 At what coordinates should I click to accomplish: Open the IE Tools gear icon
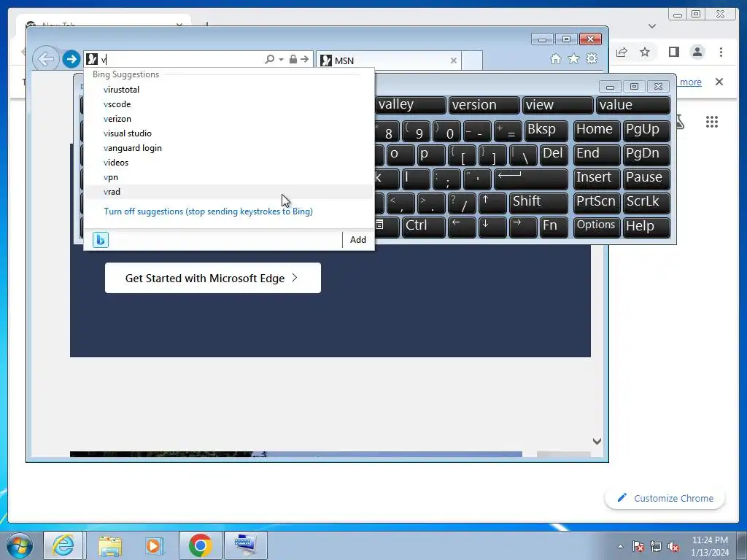pyautogui.click(x=592, y=58)
